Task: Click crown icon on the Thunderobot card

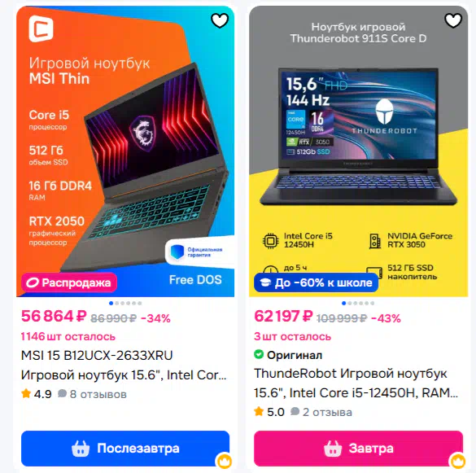Action: click(458, 461)
